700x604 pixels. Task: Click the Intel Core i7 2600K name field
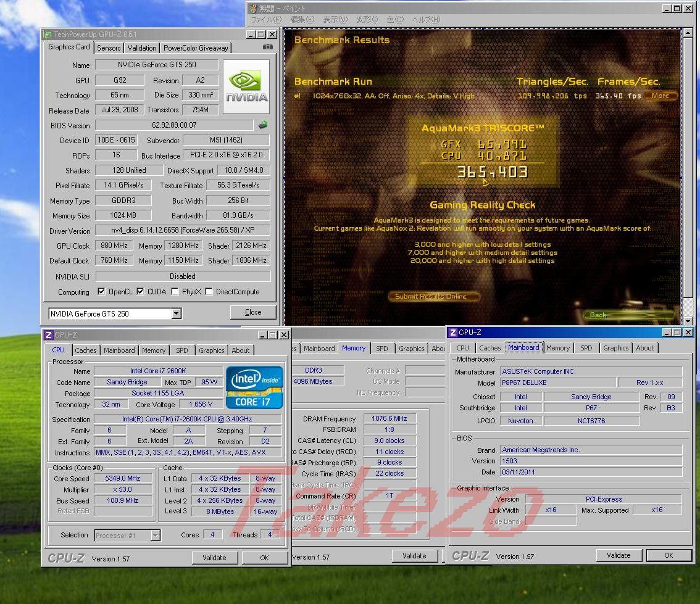coord(158,371)
